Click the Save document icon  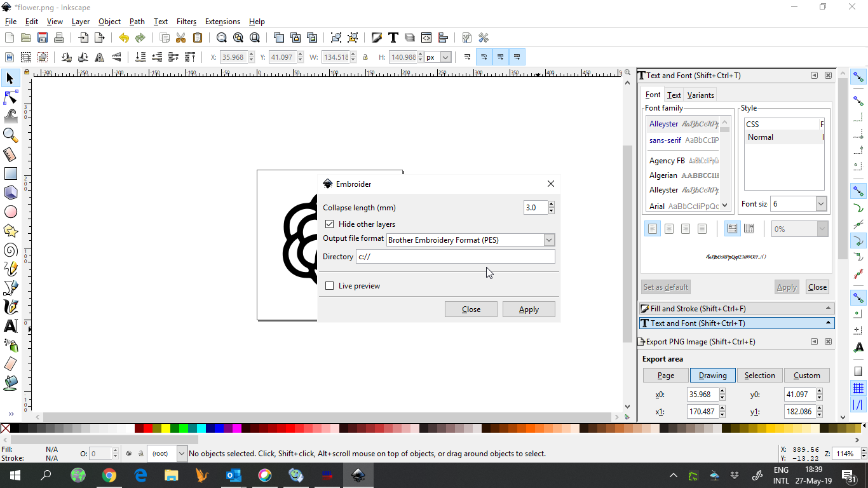tap(43, 37)
